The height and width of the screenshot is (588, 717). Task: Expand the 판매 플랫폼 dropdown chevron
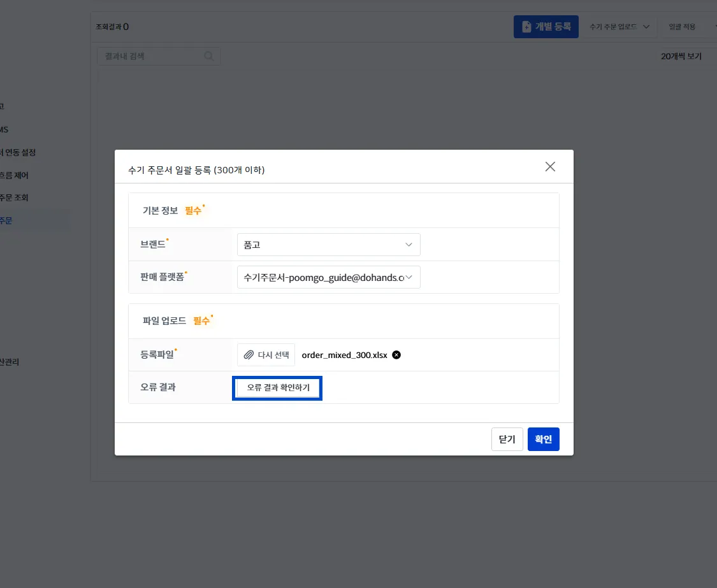click(x=409, y=277)
